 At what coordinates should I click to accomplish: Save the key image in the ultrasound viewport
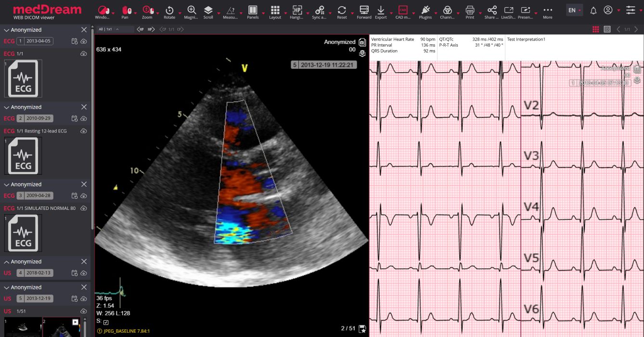point(362,329)
